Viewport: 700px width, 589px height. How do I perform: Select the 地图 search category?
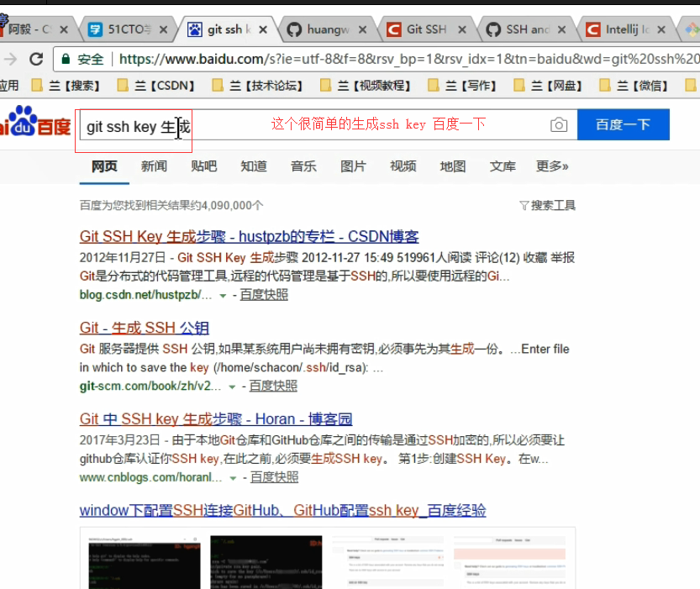(x=453, y=166)
